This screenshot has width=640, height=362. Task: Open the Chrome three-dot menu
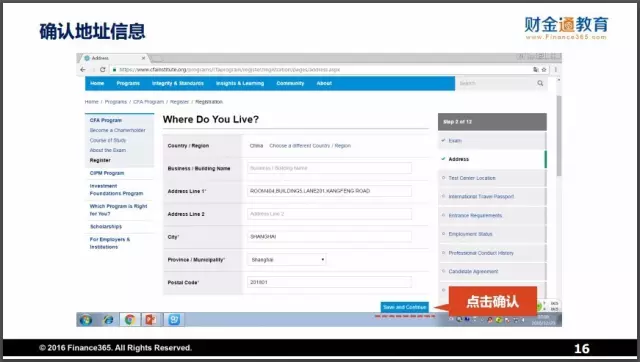click(556, 70)
